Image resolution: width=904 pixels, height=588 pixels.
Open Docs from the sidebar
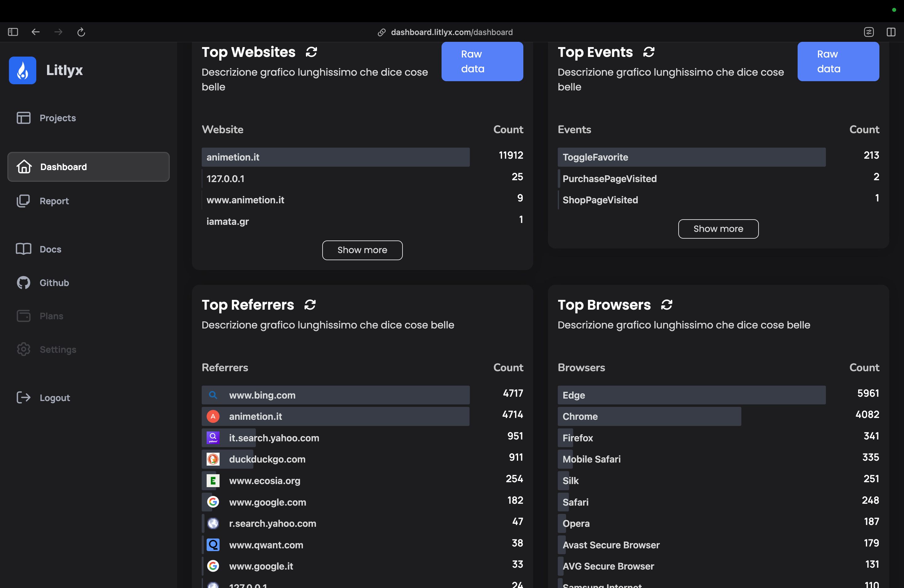click(x=50, y=249)
